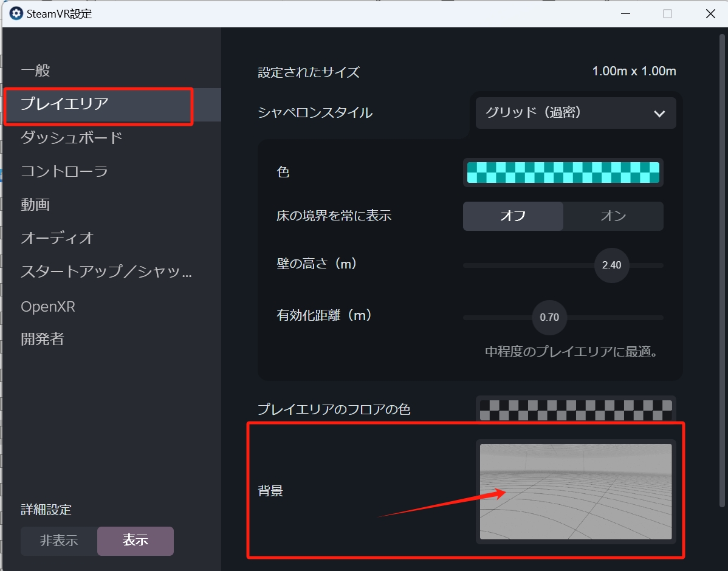Image resolution: width=728 pixels, height=571 pixels.
Task: Select the プレイエリア settings section
Action: point(112,104)
